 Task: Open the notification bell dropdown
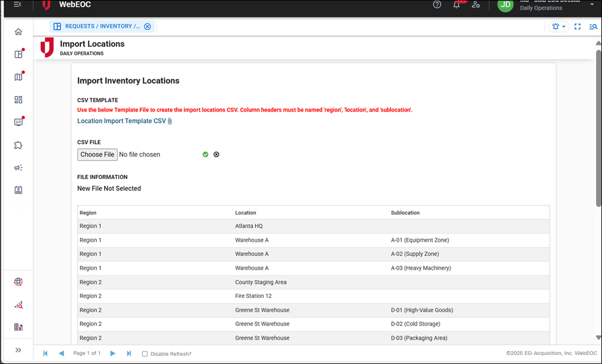click(559, 26)
